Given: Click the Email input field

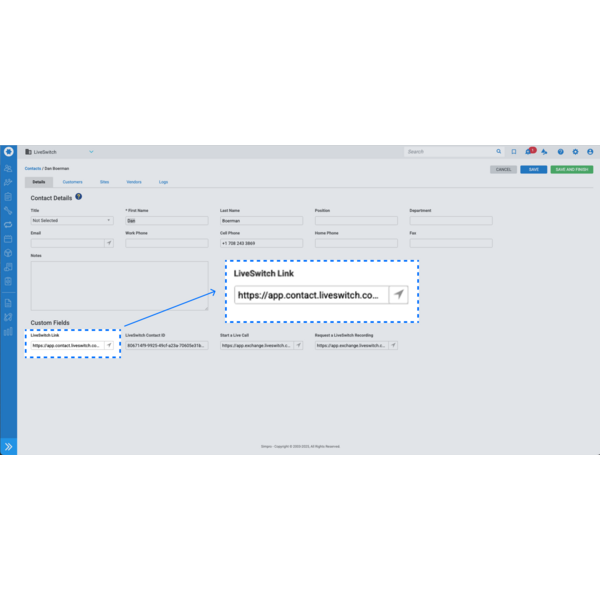Looking at the screenshot, I should point(67,243).
